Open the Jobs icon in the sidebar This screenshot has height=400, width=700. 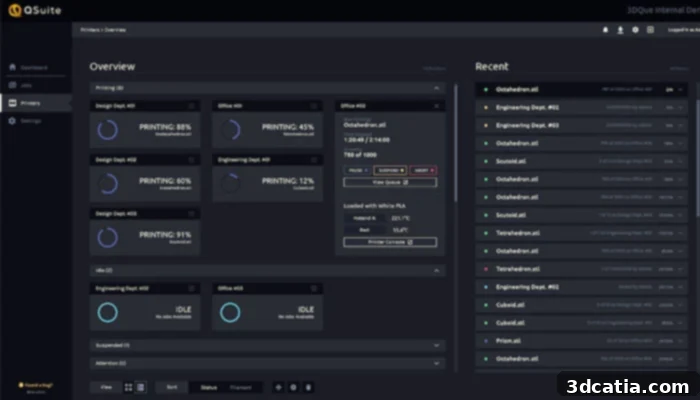[12, 85]
